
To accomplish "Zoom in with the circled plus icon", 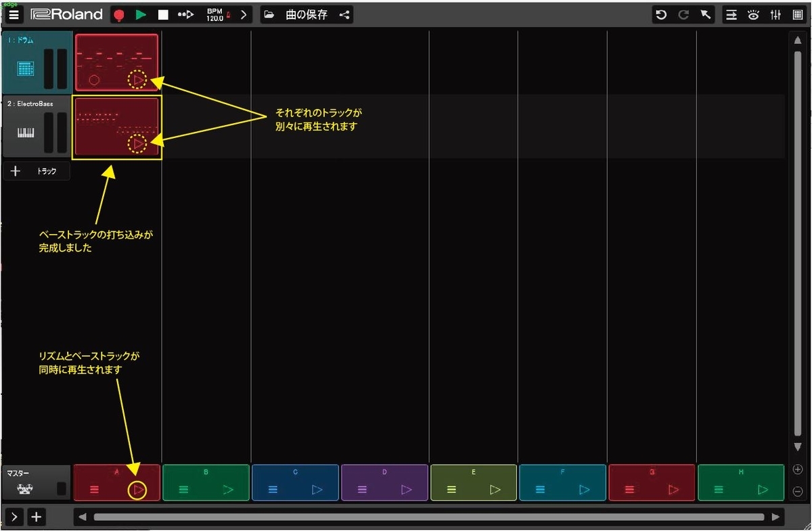I will 798,469.
